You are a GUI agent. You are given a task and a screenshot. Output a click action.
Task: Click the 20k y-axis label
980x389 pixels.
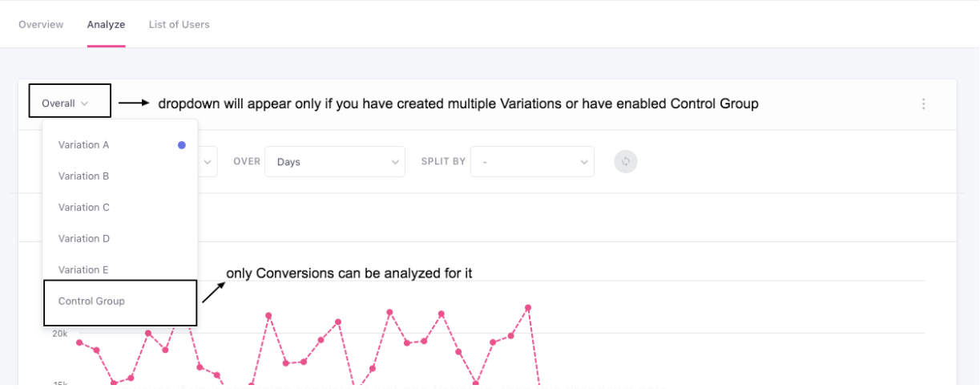[x=60, y=332]
